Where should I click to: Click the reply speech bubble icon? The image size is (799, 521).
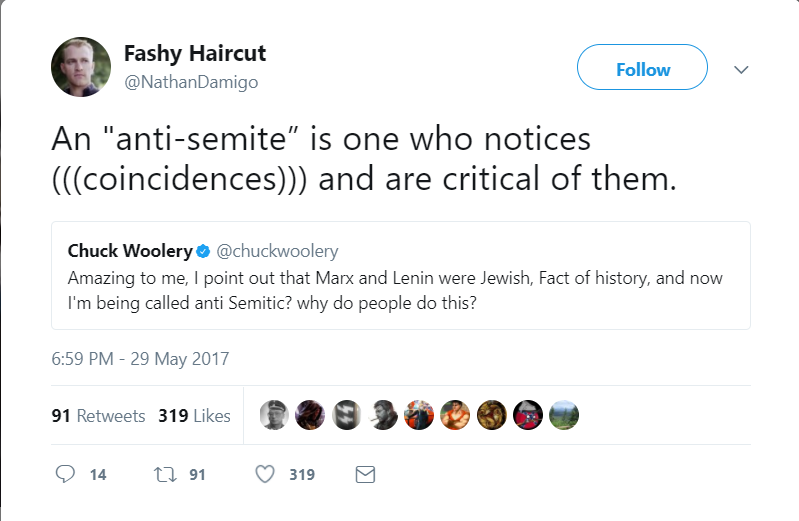pos(66,475)
